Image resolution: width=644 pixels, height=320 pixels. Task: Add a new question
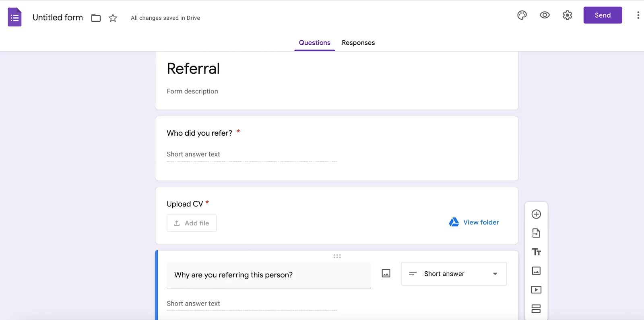536,214
